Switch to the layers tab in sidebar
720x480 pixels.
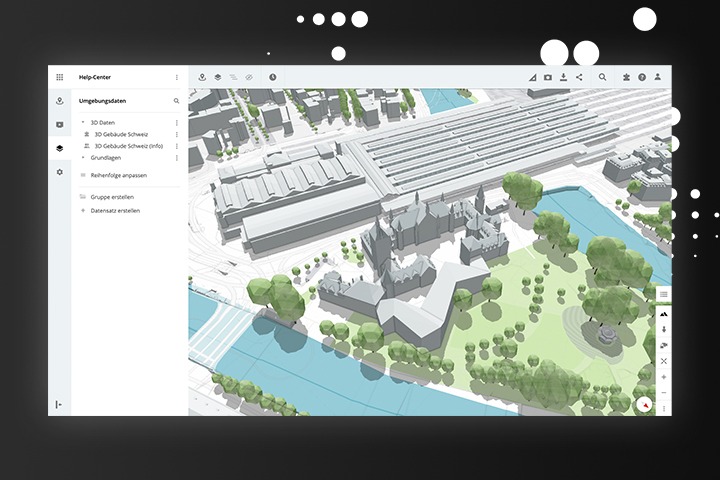click(59, 148)
